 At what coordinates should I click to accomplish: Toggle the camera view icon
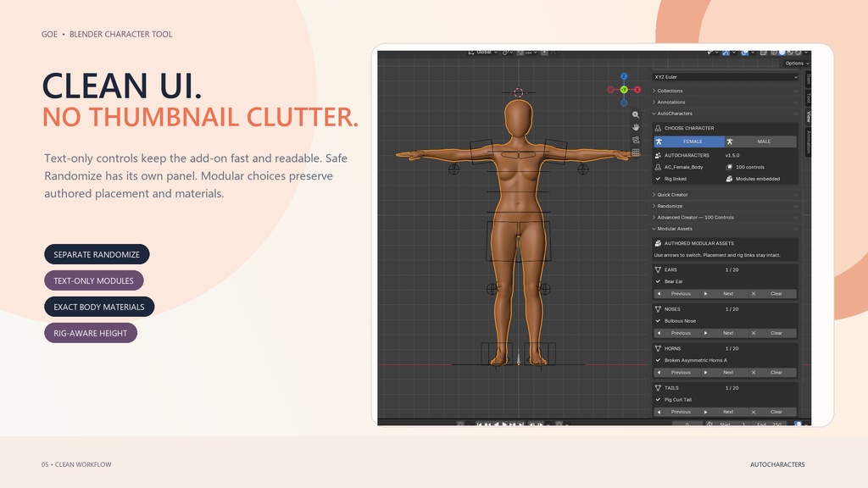[636, 140]
